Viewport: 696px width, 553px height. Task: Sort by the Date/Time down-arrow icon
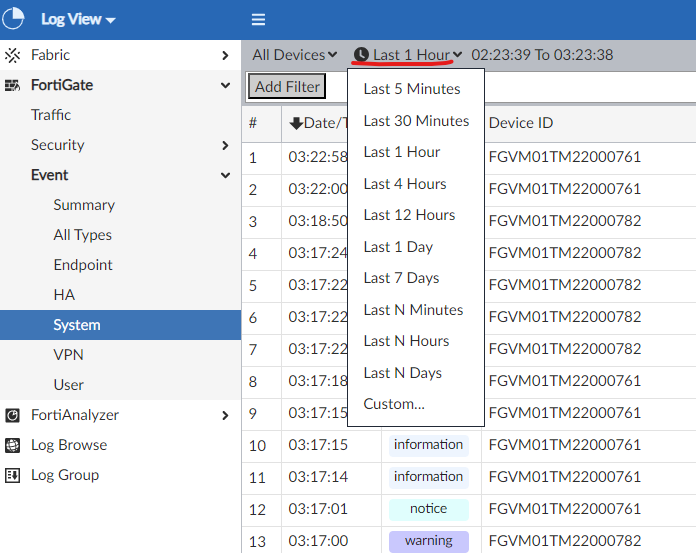tap(296, 123)
